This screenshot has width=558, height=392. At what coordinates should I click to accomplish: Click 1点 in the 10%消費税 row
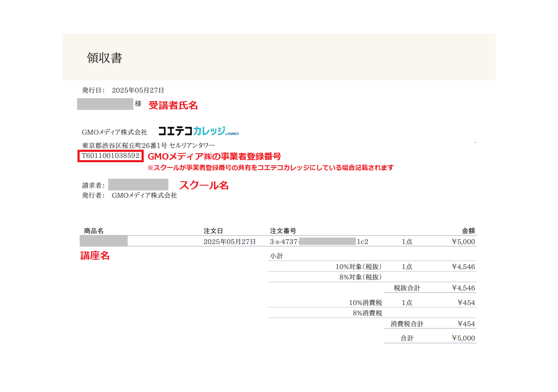pyautogui.click(x=407, y=302)
